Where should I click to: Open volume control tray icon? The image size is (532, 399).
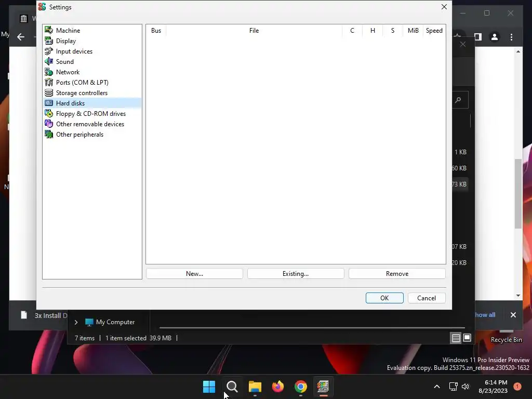[x=465, y=387]
